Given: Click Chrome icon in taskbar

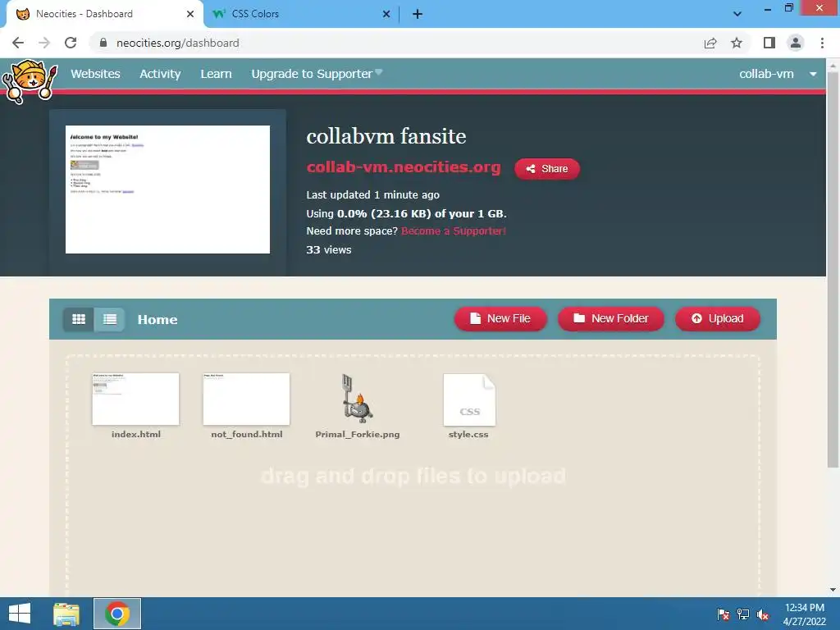Looking at the screenshot, I should 117,614.
